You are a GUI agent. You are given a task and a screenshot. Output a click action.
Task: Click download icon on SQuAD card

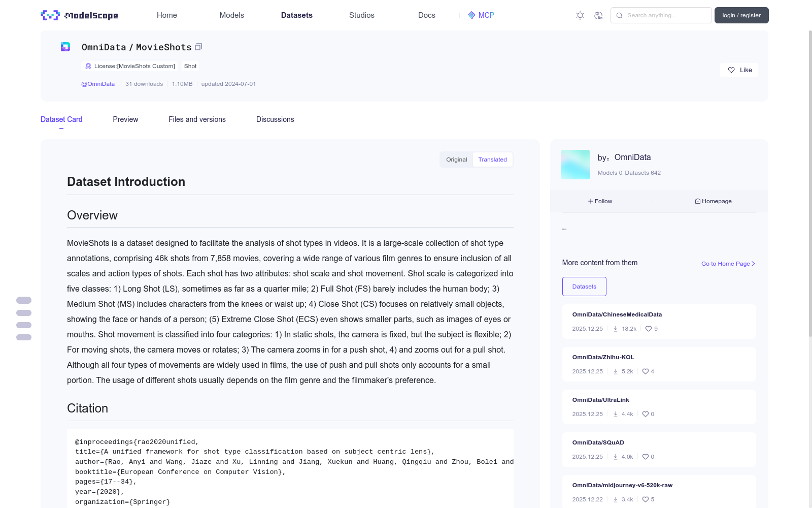[616, 457]
